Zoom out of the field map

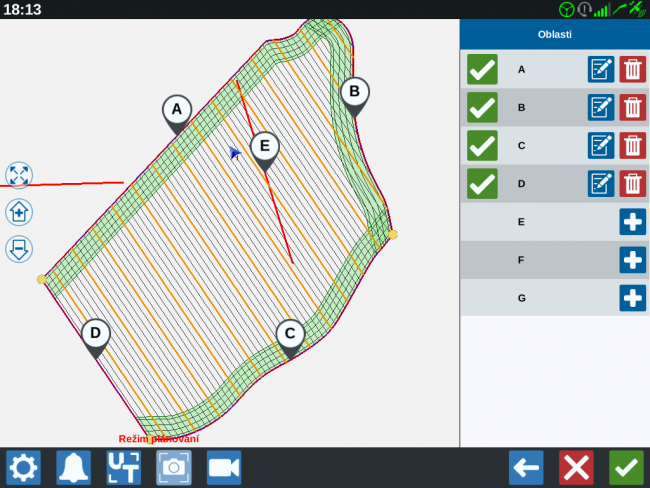pos(19,249)
